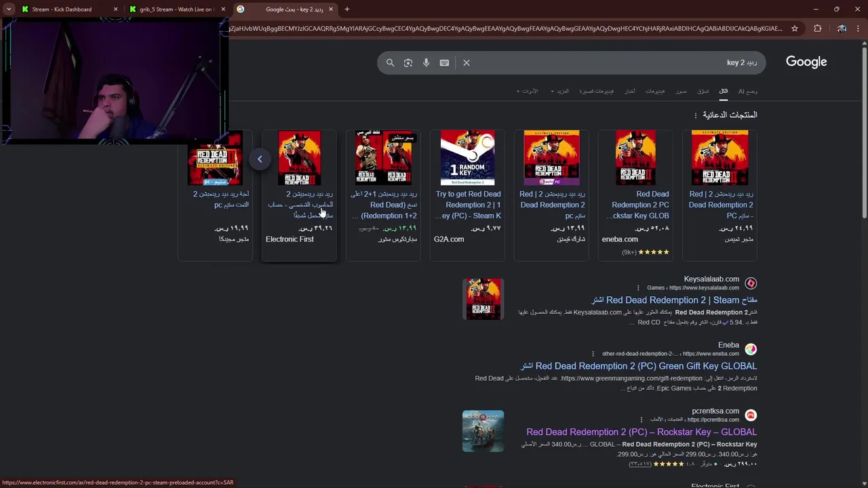The image size is (868, 488).
Task: Open Red Dead Redemption 2 Steam key Keysalalaab link
Action: coord(674,300)
